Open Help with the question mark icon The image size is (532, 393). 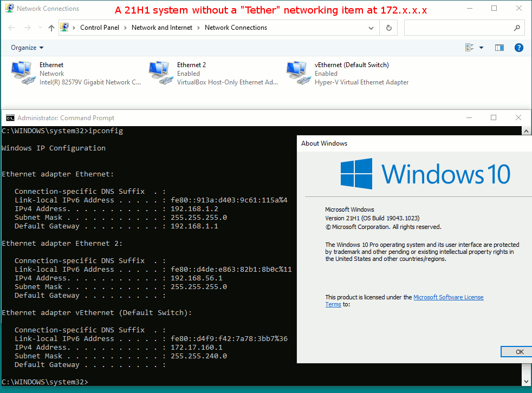[x=519, y=48]
